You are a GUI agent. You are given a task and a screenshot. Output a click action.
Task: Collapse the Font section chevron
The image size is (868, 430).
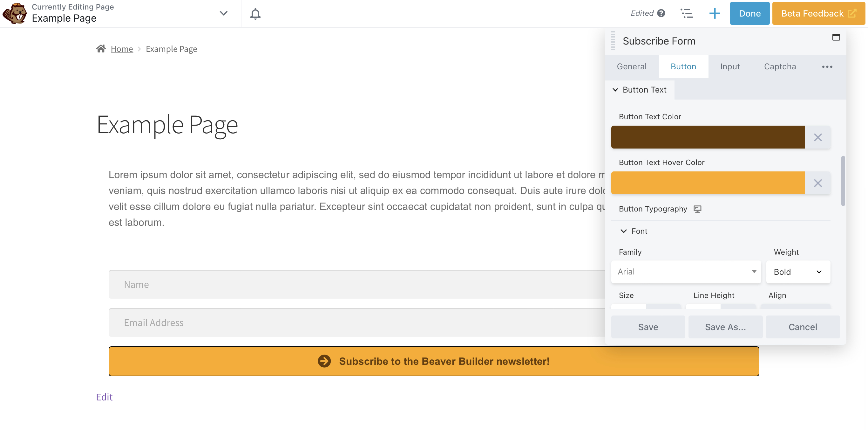623,231
